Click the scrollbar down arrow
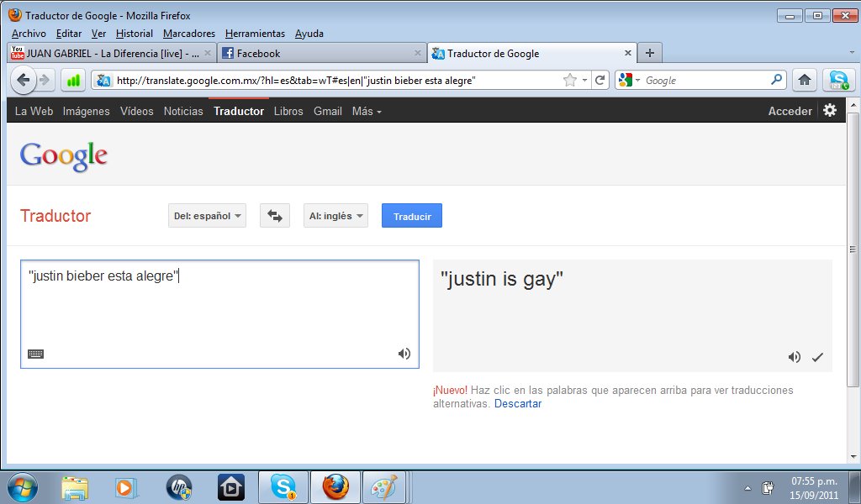 pyautogui.click(x=853, y=456)
